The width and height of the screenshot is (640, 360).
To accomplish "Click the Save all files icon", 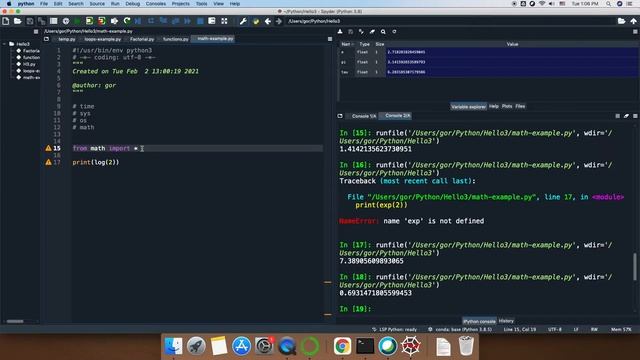I will (42, 21).
